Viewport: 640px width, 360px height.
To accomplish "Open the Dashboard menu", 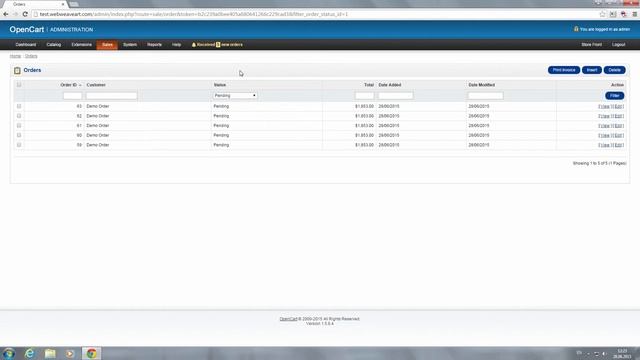I will click(26, 44).
